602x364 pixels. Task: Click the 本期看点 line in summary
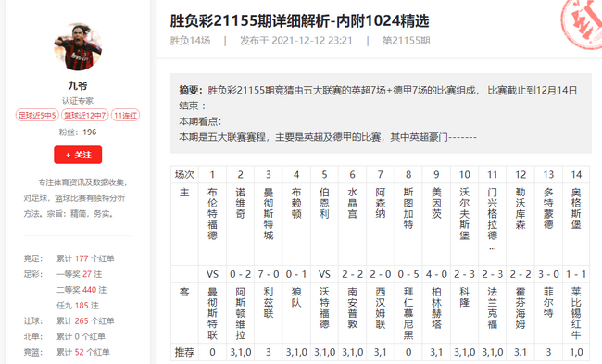coord(200,121)
